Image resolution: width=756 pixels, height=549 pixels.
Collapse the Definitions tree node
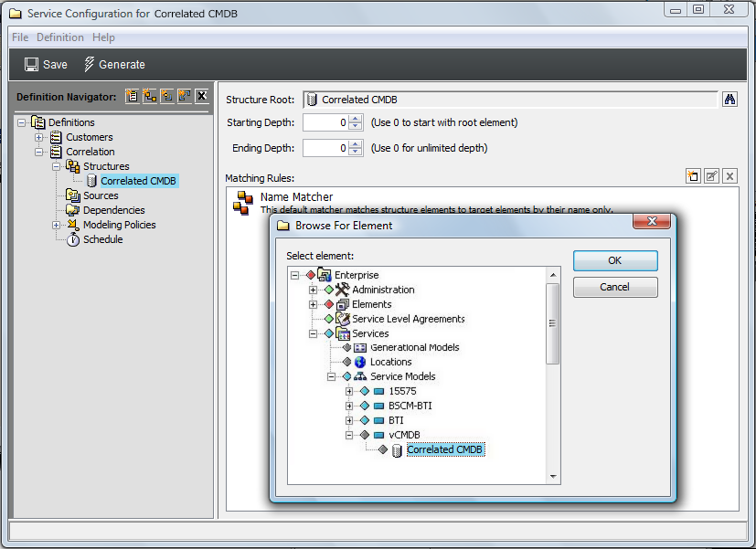tap(21, 122)
